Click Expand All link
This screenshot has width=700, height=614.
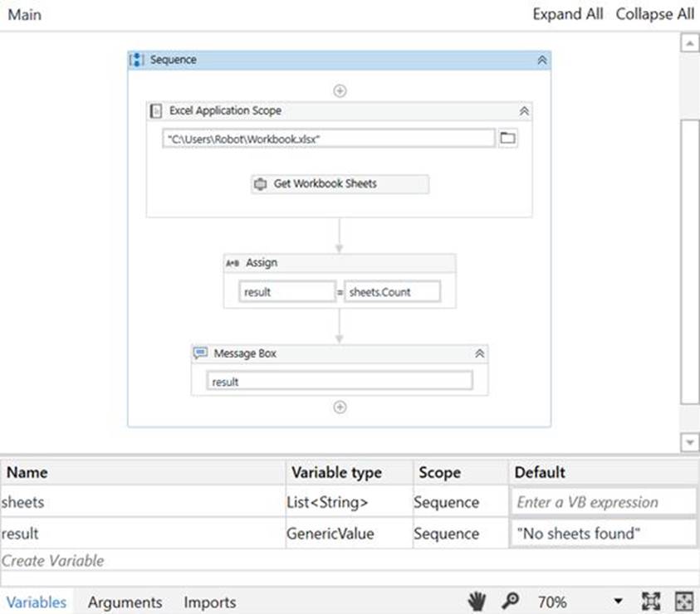tap(568, 14)
